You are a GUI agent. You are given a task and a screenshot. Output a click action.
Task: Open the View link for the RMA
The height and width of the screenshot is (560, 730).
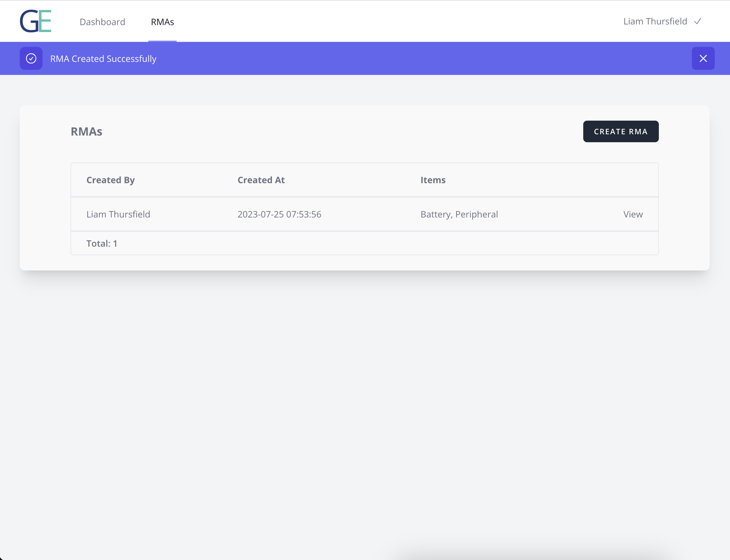tap(632, 214)
